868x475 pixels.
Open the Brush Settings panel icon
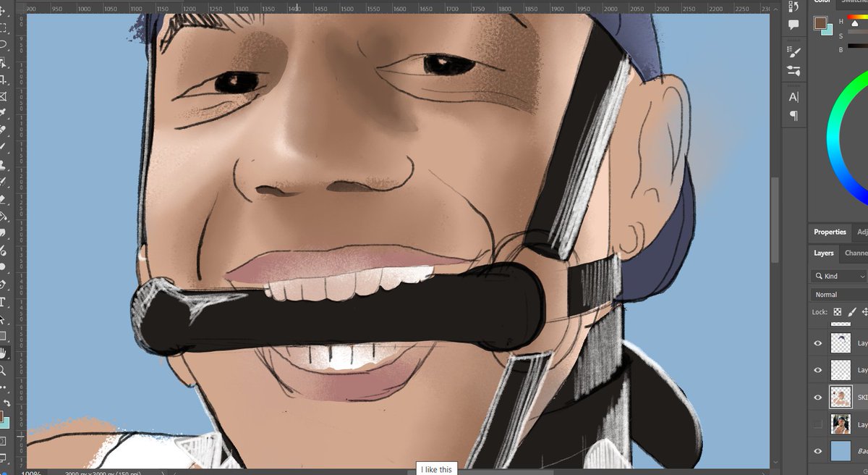click(x=794, y=51)
